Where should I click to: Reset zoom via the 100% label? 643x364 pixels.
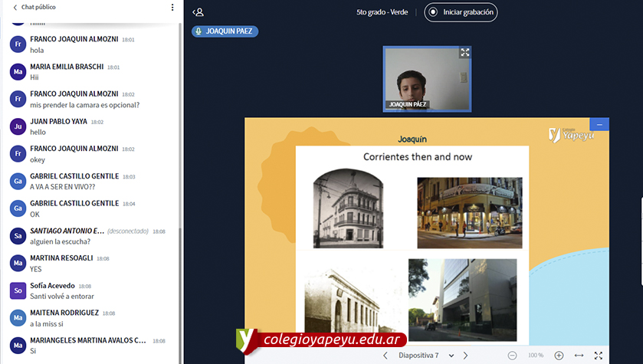pyautogui.click(x=535, y=356)
